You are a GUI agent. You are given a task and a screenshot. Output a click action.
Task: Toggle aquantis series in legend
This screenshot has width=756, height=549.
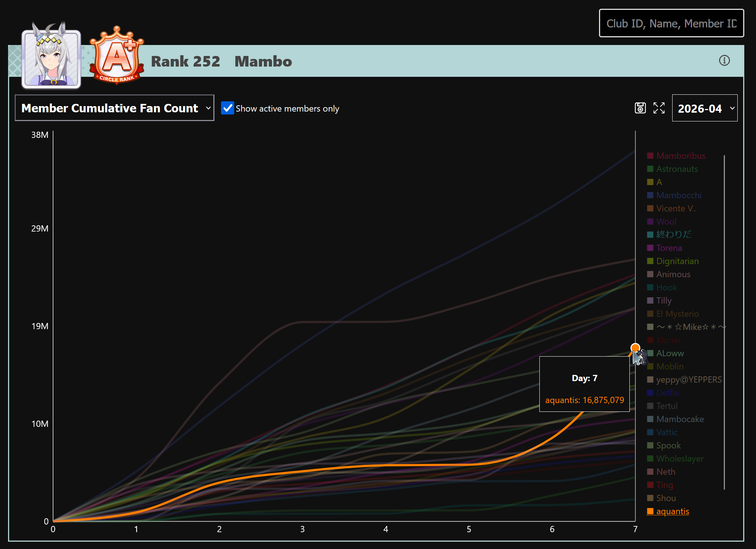(672, 511)
